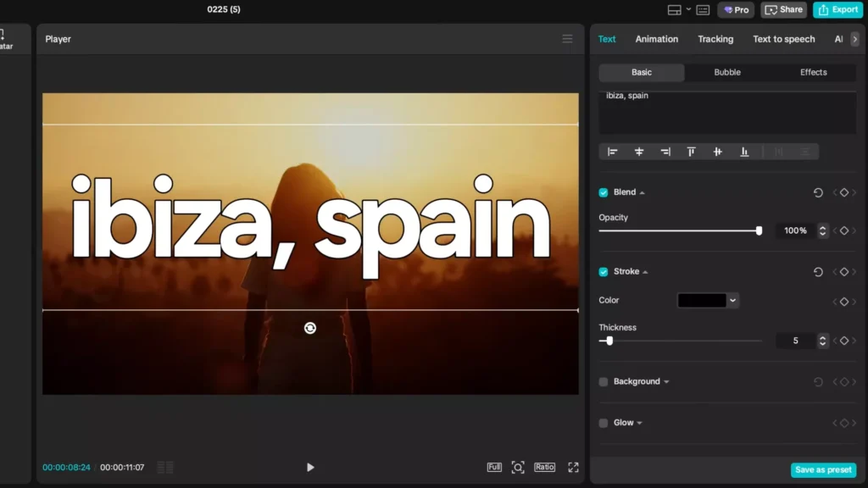The image size is (868, 488).
Task: Uncheck the Stroke checkbox
Action: tap(604, 272)
